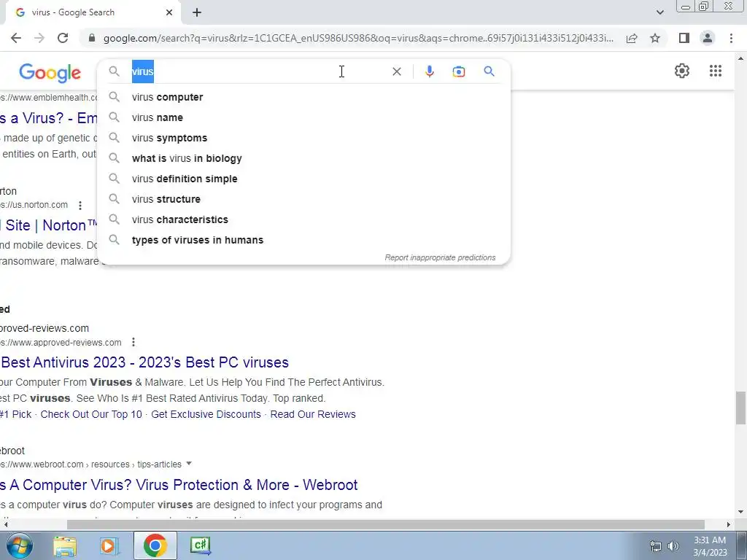Select suggestion 'virus computer'
The image size is (747, 560).
[x=303, y=97]
